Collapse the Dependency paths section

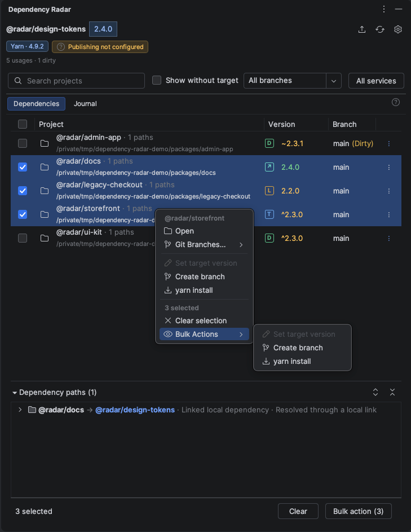[15, 393]
